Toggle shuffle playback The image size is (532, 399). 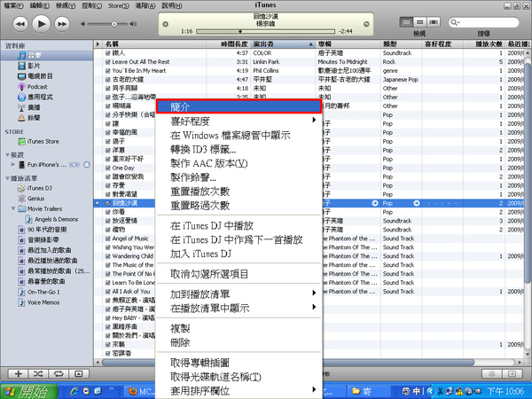(x=38, y=374)
